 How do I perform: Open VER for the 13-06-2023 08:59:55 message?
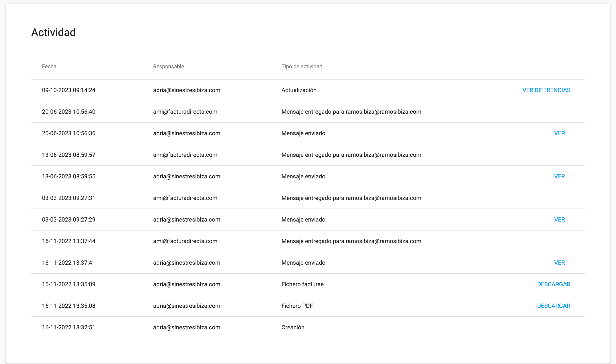[x=559, y=177]
